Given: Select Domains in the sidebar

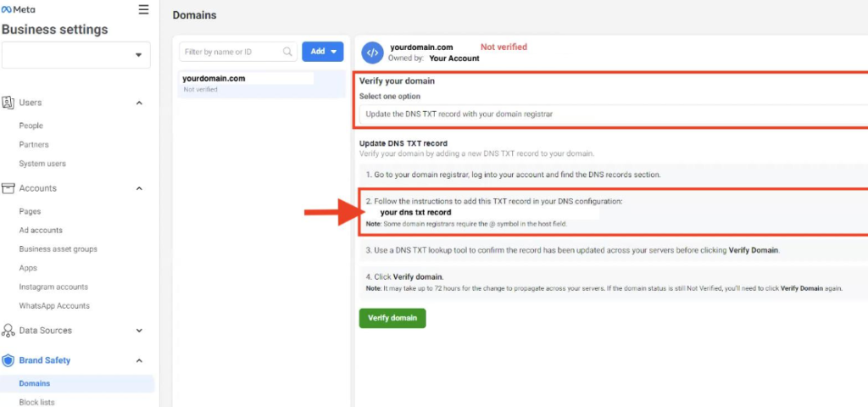Looking at the screenshot, I should pos(77,383).
